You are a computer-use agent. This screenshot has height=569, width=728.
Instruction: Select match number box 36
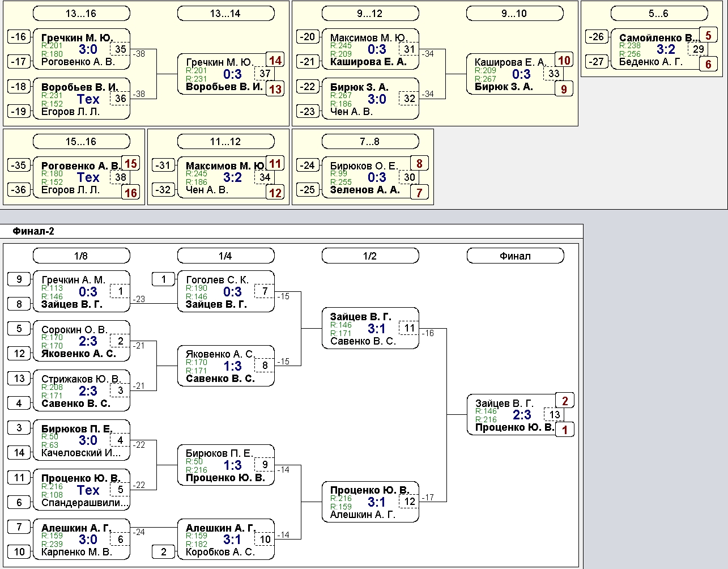[121, 98]
